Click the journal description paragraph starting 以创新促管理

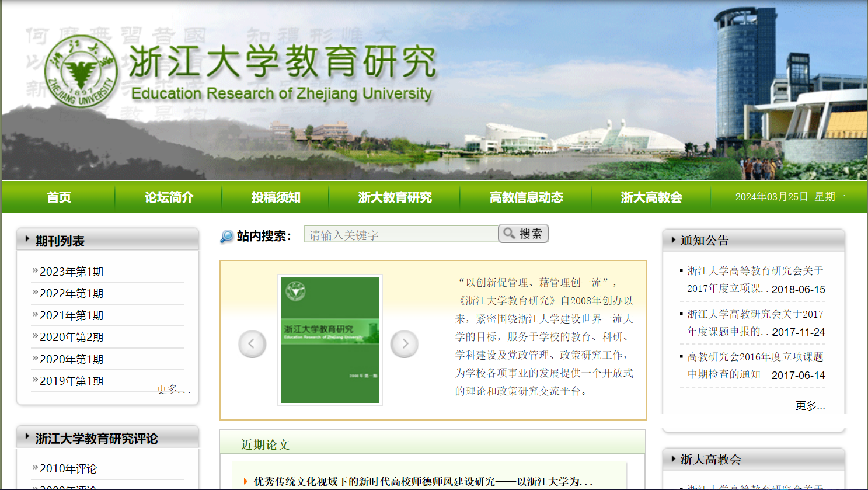coord(544,336)
